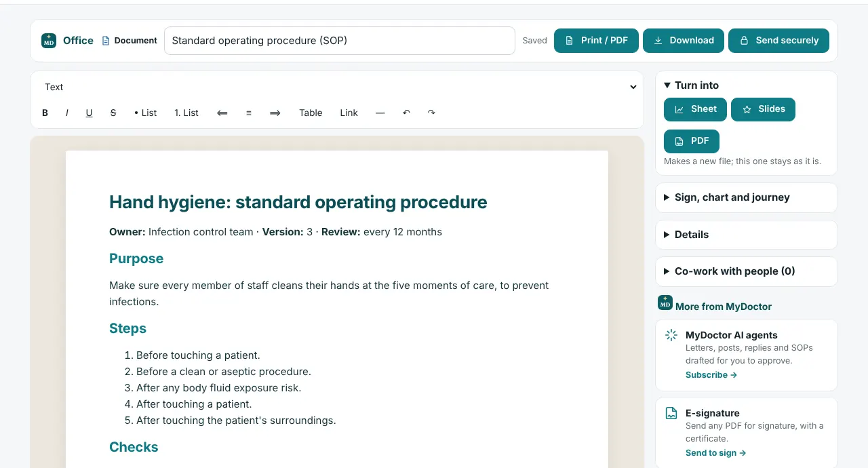Edit the document title field
Image resolution: width=868 pixels, height=468 pixels.
(x=340, y=41)
